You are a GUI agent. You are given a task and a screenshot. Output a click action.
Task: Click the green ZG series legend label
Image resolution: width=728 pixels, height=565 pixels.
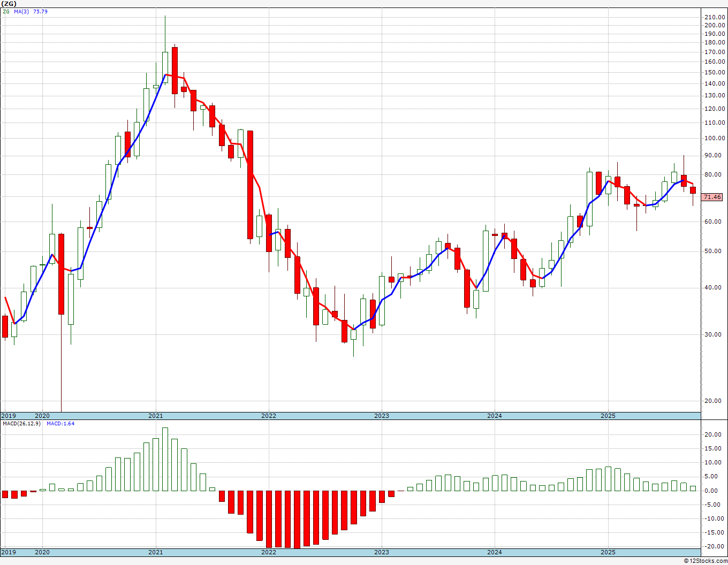tap(5, 11)
